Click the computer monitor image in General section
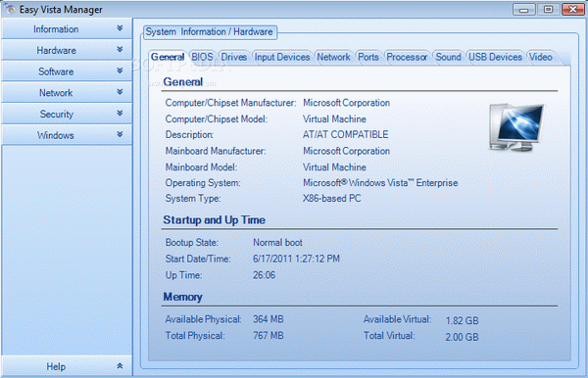This screenshot has height=378, width=588. (516, 127)
